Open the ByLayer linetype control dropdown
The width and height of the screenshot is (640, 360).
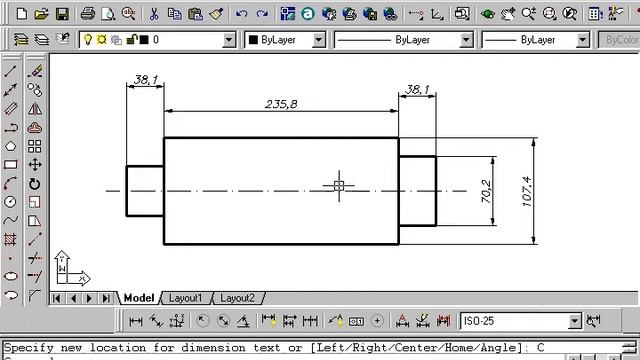pyautogui.click(x=466, y=40)
